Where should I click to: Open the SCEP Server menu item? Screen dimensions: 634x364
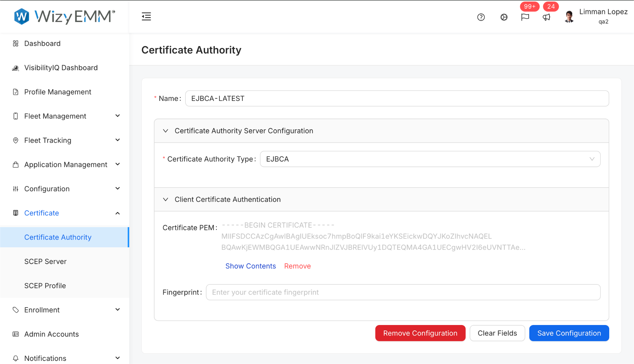[46, 262]
